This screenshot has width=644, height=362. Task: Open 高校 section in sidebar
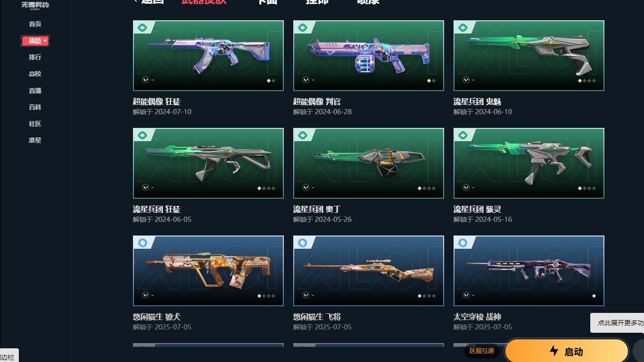click(x=35, y=74)
